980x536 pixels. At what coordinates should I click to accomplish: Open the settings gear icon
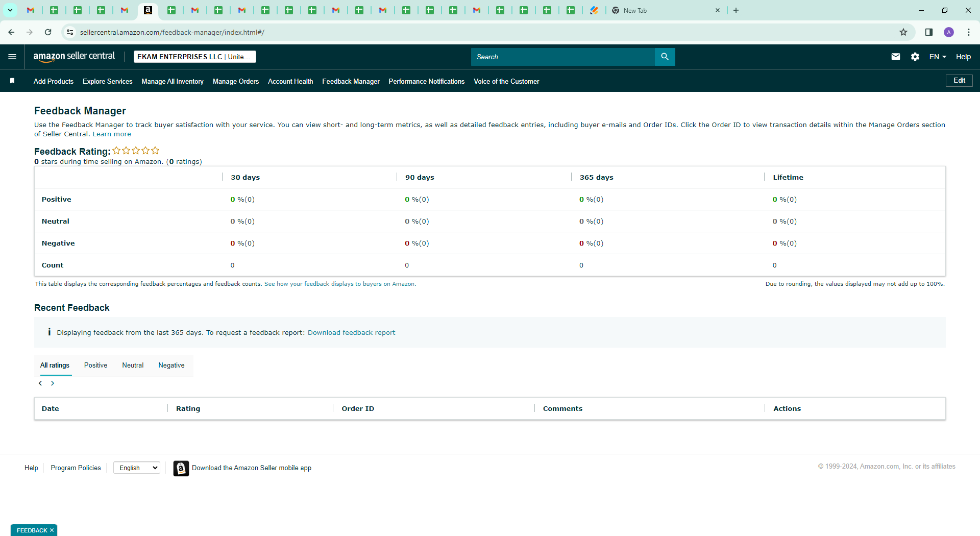pyautogui.click(x=915, y=57)
